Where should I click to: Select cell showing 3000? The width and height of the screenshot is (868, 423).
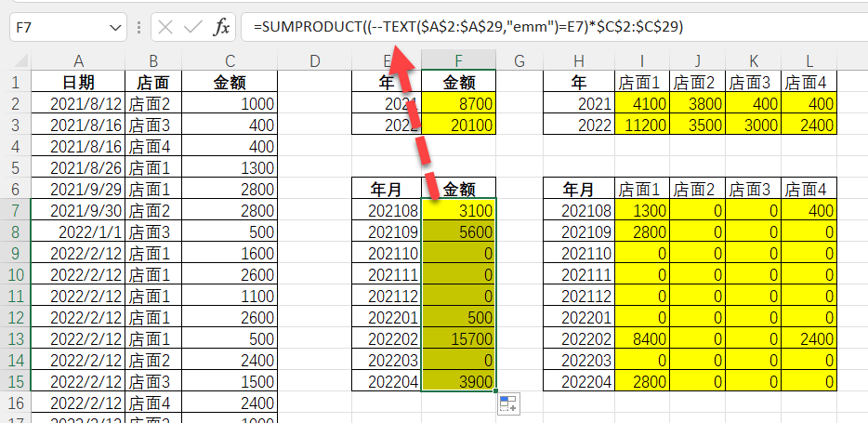click(754, 125)
